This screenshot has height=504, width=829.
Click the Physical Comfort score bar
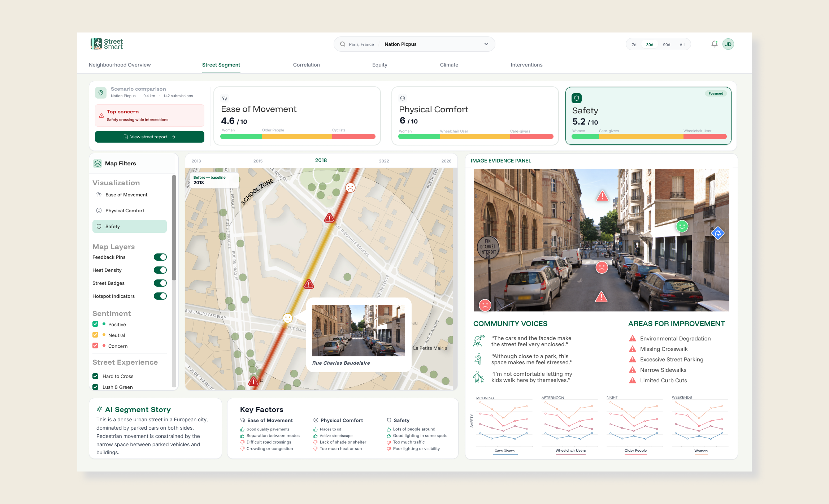click(x=476, y=137)
